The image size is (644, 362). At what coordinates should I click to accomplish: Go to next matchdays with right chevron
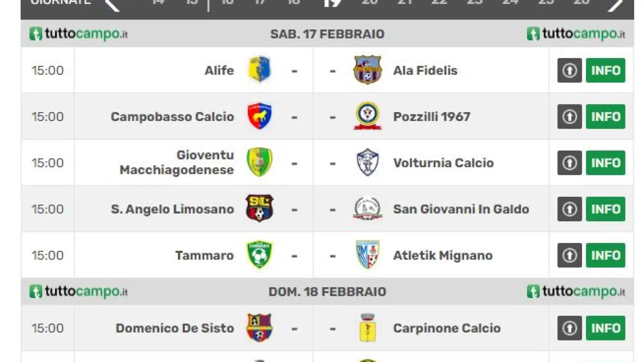[615, 4]
